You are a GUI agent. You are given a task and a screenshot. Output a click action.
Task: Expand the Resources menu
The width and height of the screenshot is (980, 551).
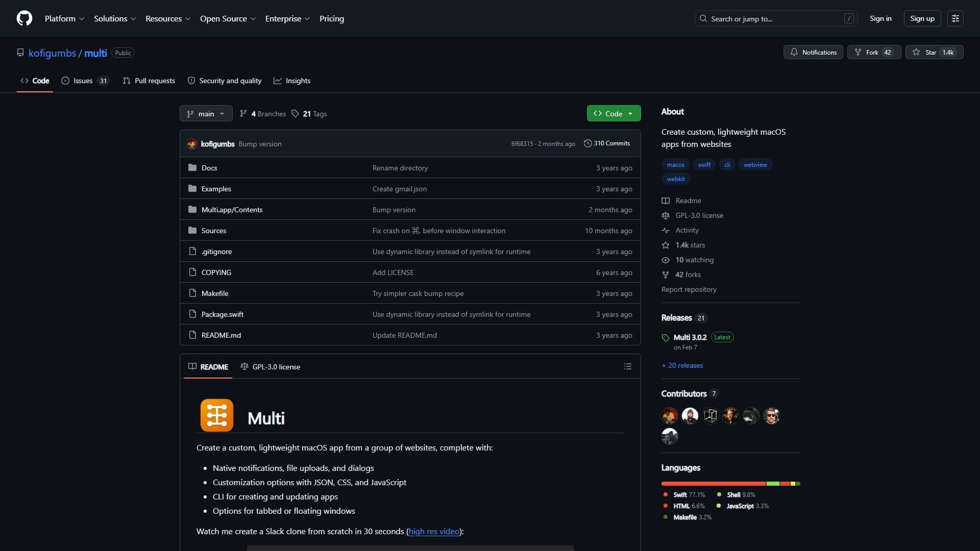pyautogui.click(x=168, y=18)
